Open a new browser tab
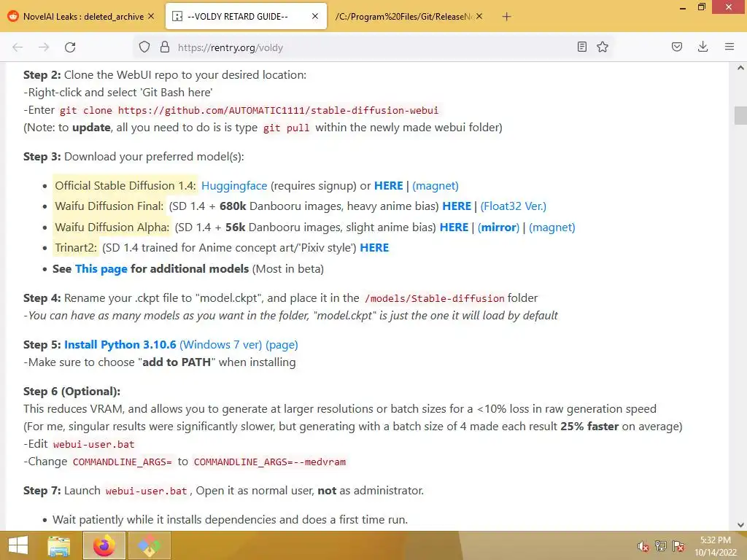Image resolution: width=747 pixels, height=560 pixels. [x=506, y=17]
